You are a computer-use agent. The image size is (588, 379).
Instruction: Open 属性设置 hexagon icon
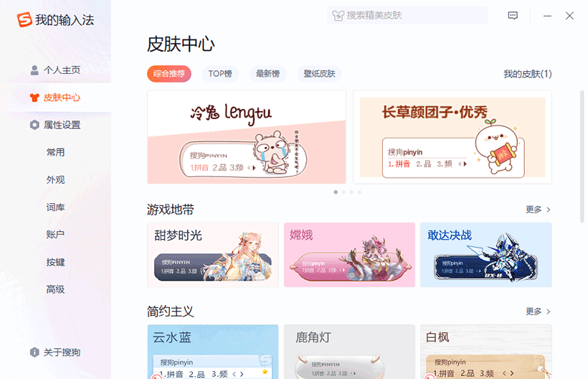[x=34, y=125]
